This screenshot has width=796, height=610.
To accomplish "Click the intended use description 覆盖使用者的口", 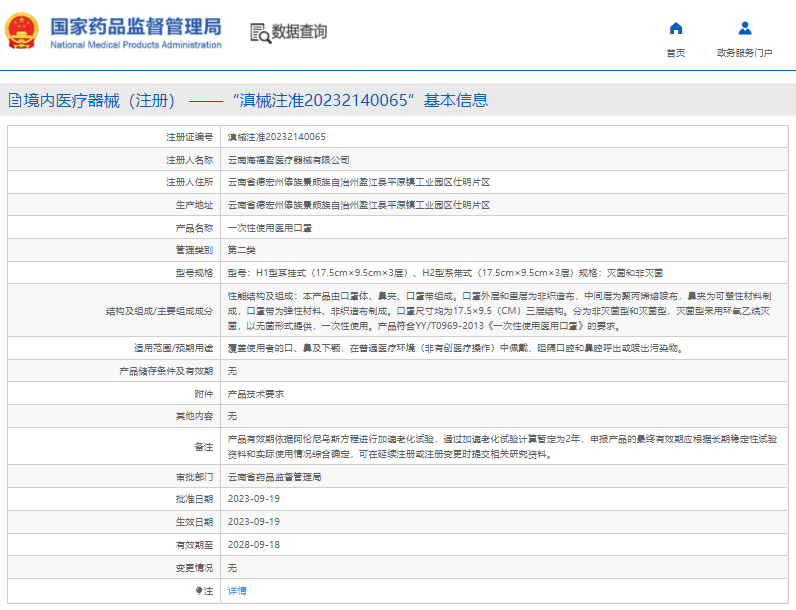I will pyautogui.click(x=456, y=348).
